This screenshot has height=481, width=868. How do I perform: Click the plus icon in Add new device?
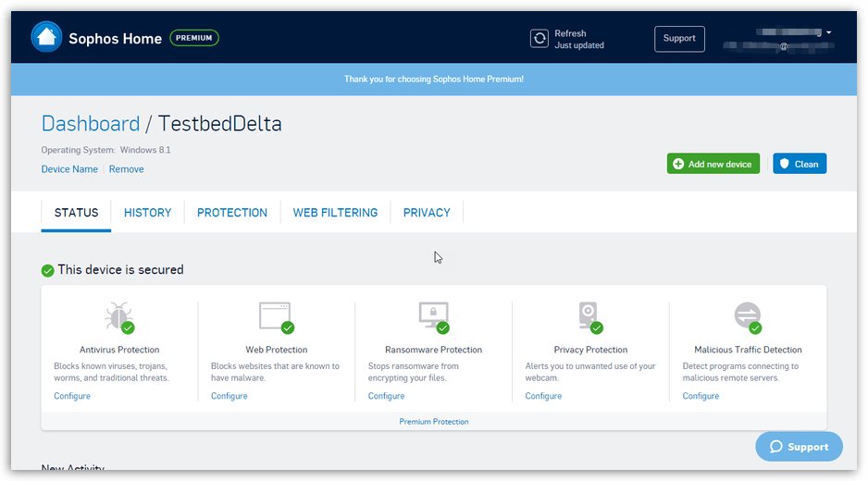pos(678,164)
